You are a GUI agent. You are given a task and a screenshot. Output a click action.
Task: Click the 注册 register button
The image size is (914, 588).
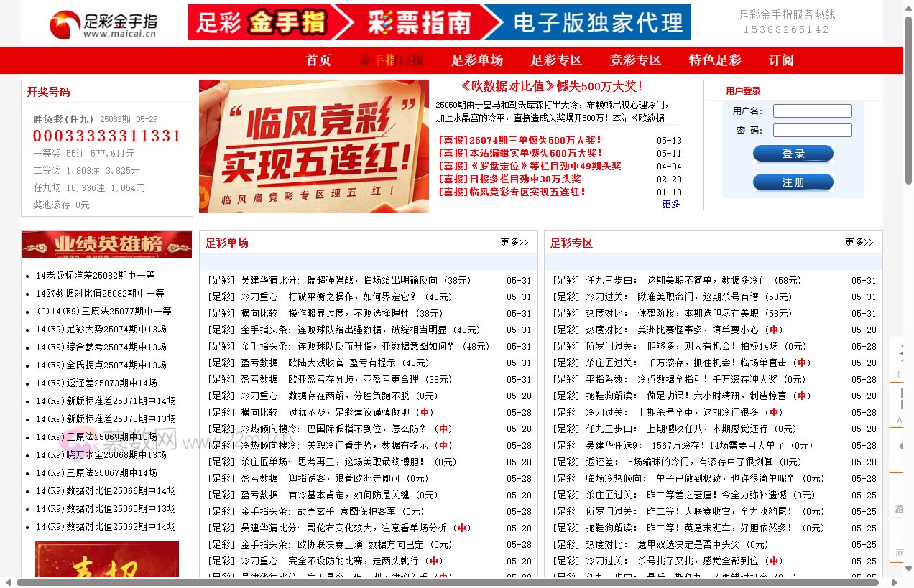pyautogui.click(x=793, y=182)
